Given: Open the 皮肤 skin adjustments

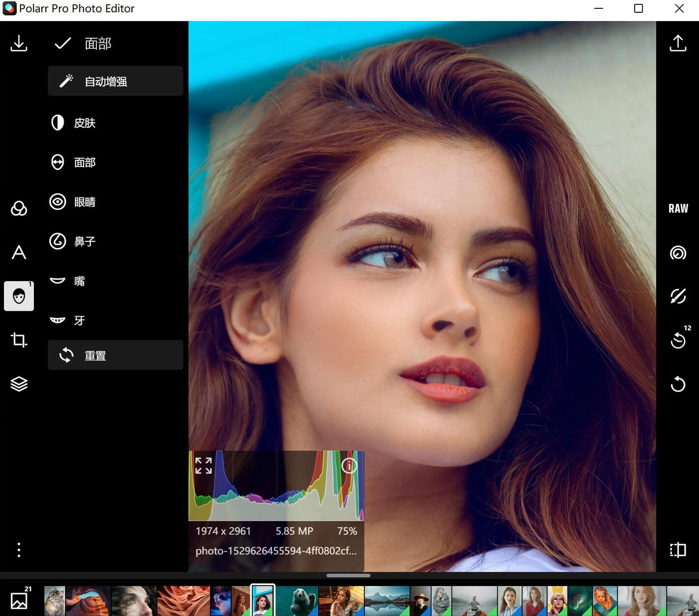Looking at the screenshot, I should [x=116, y=122].
